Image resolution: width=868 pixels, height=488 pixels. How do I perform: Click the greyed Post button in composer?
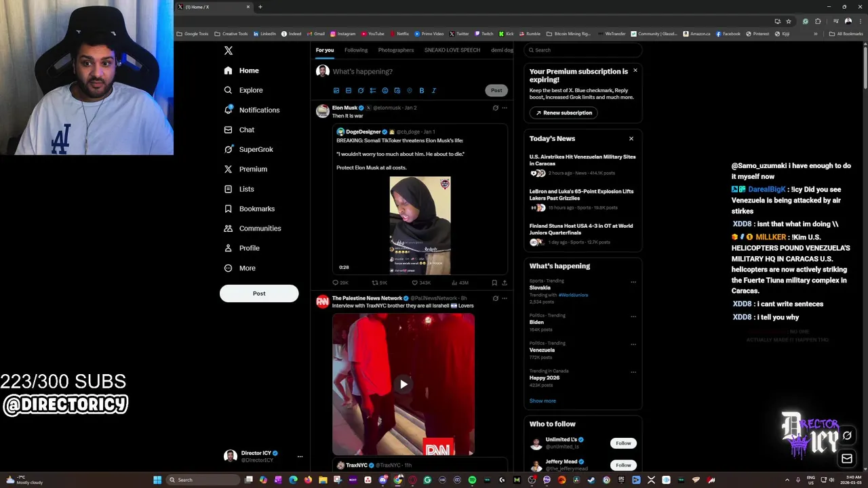496,90
